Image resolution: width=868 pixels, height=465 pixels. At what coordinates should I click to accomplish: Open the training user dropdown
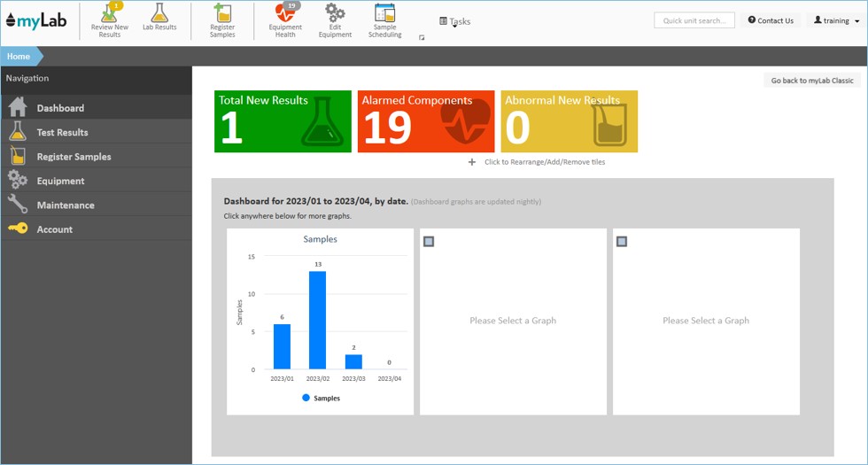click(835, 20)
